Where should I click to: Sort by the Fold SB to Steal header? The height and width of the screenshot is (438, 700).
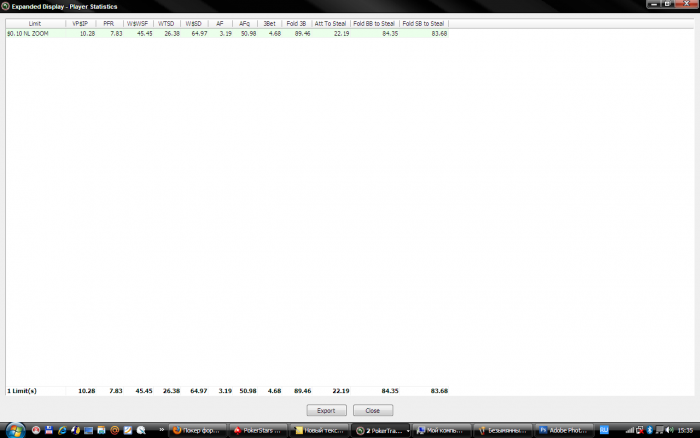click(x=423, y=24)
